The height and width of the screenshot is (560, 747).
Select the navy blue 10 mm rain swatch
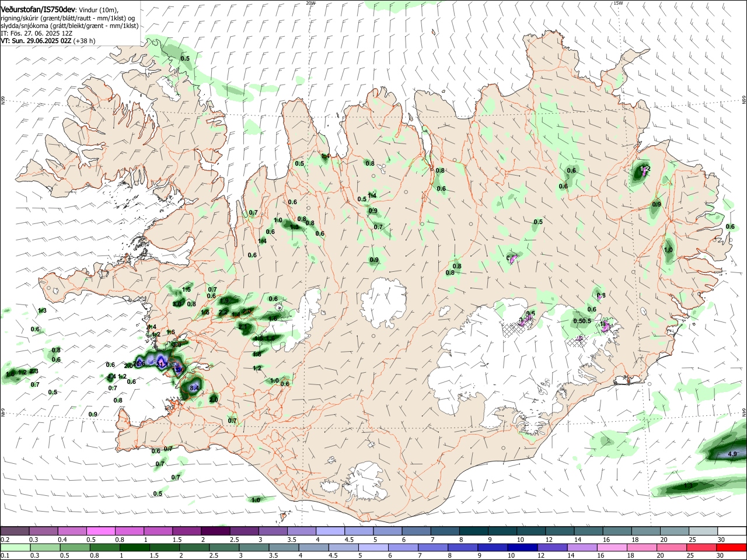click(x=521, y=548)
